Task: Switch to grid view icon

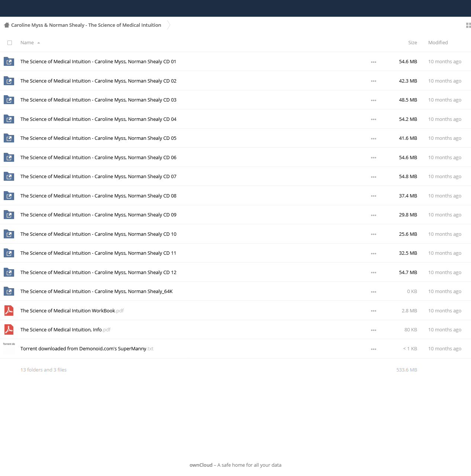Action: point(468,25)
